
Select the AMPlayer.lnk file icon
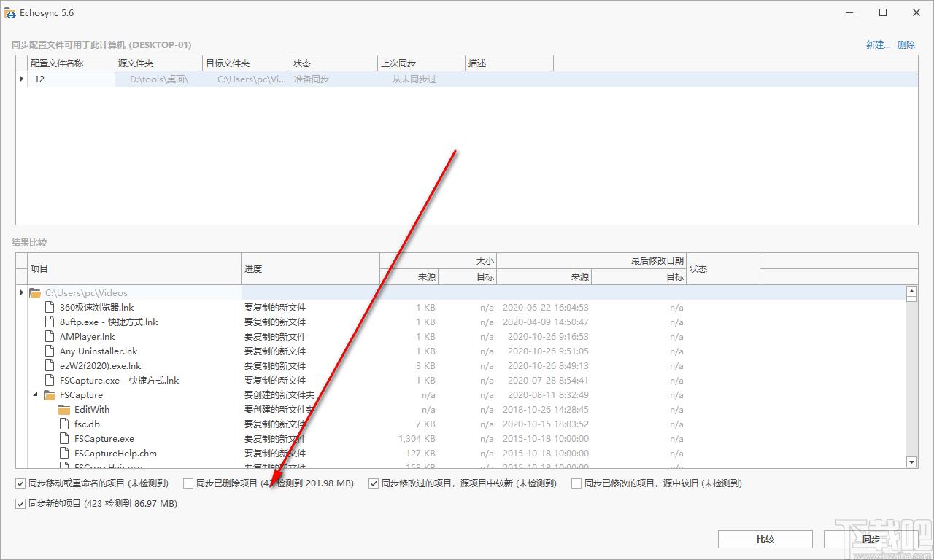[50, 337]
